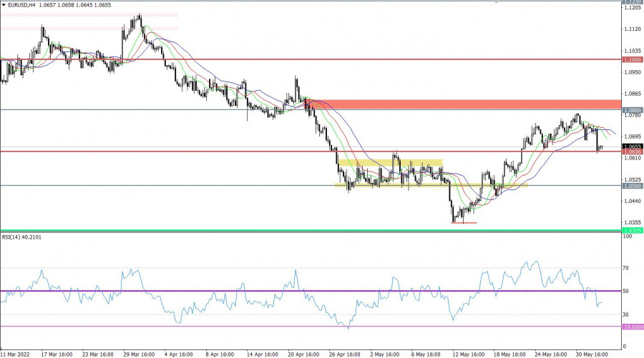Click the 1.1035 price axis value

633,51
